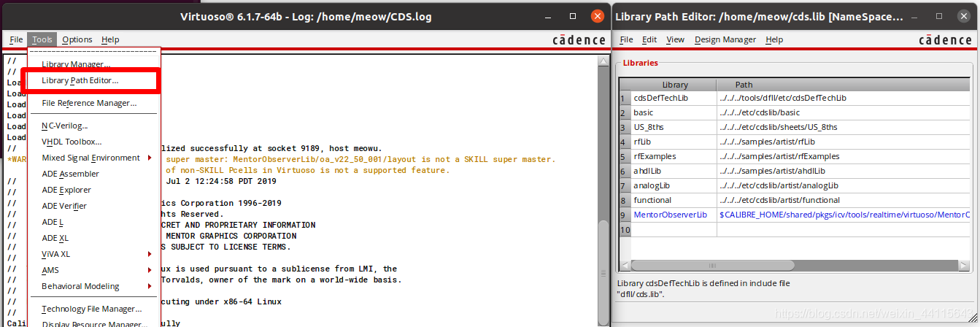The image size is (980, 327).
Task: Open File menu in Library Path Editor
Action: click(x=626, y=39)
